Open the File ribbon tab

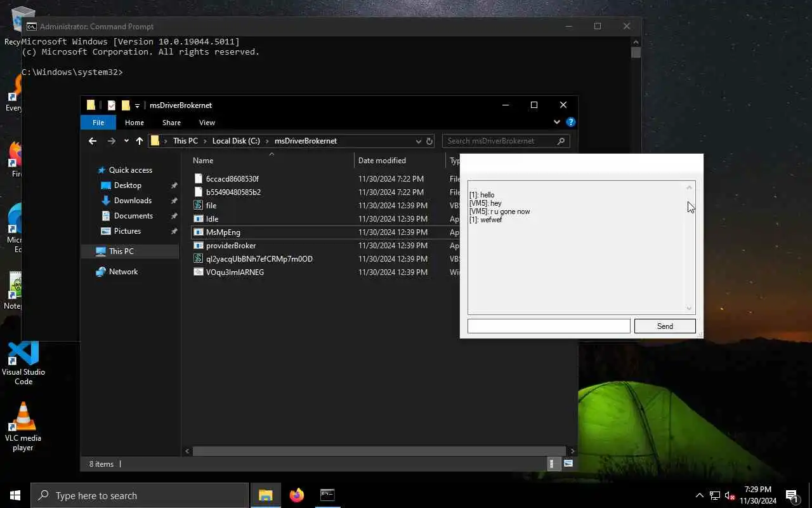tap(98, 123)
